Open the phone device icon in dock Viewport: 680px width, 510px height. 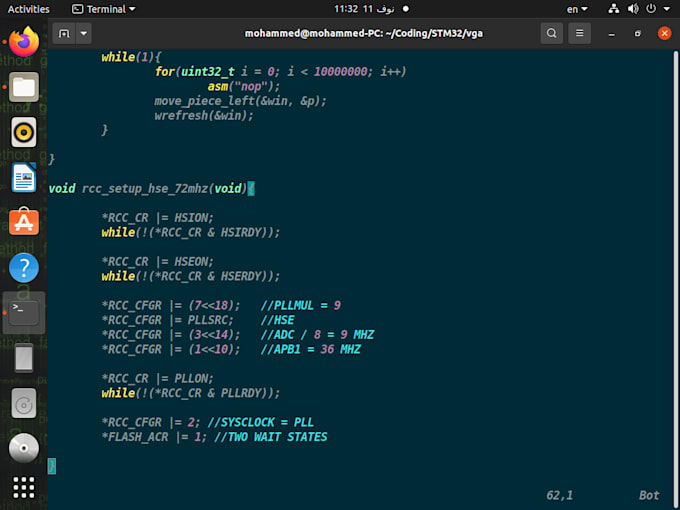tap(24, 358)
